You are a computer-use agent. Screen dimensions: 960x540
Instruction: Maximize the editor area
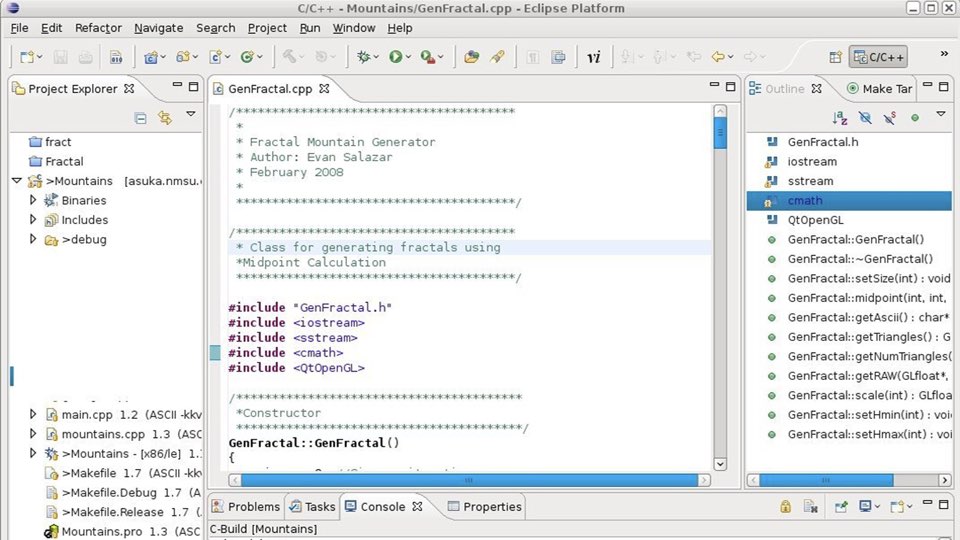(730, 86)
